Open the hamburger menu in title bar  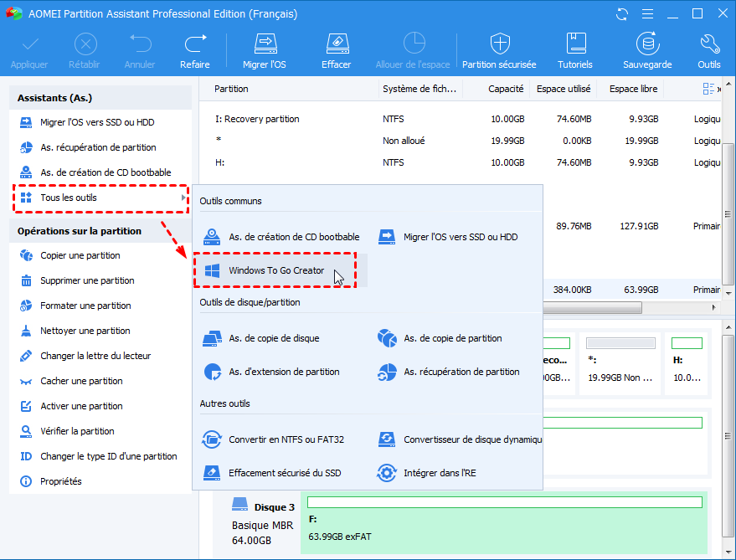(648, 14)
